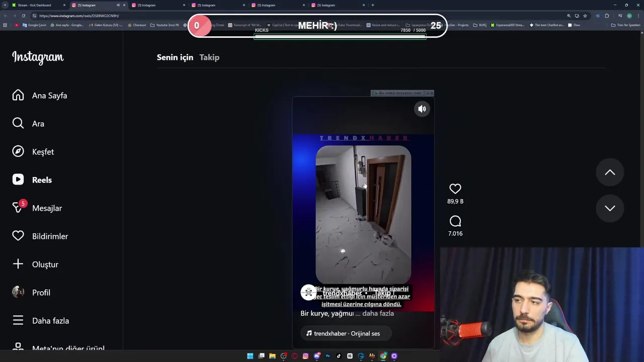644x362 pixels.
Task: Open TikTok app on the taskbar
Action: pyautogui.click(x=339, y=356)
